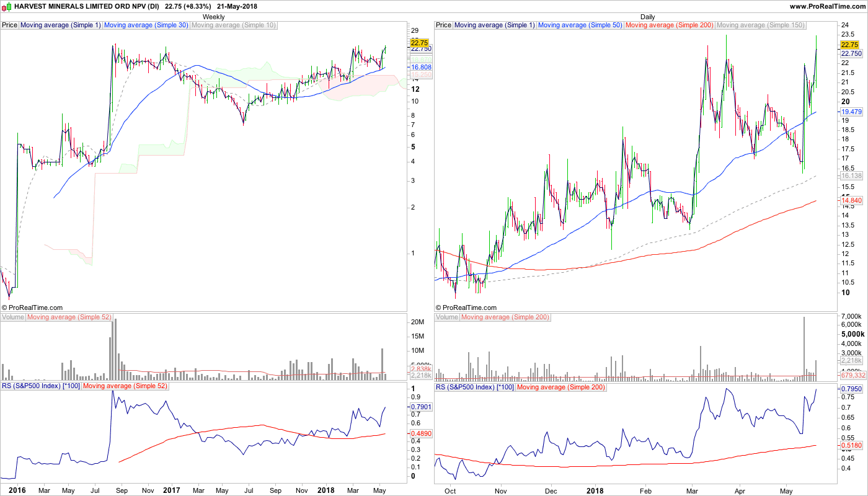Click red 14.840 moving average value tag
868x496 pixels.
pos(851,201)
